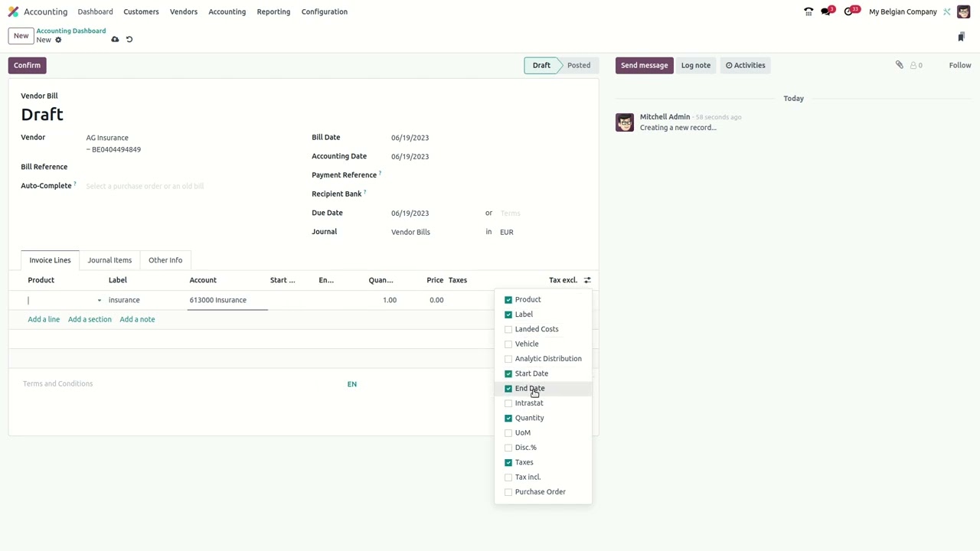Screen dimensions: 980x551
Task: Open the conversations chat icon with badge 3
Action: [x=827, y=11]
